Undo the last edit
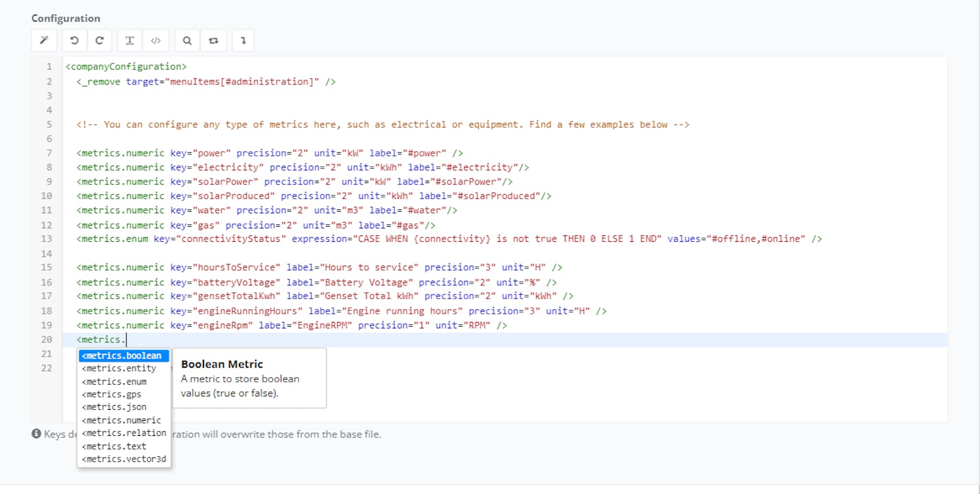Image resolution: width=980 pixels, height=494 pixels. click(x=74, y=41)
